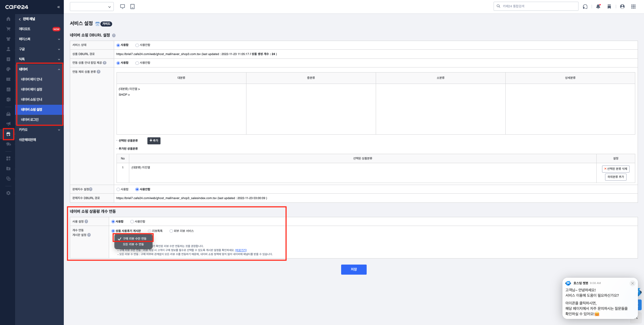Open the delivery truck icon
The width and height of the screenshot is (644, 325).
(x=8, y=144)
